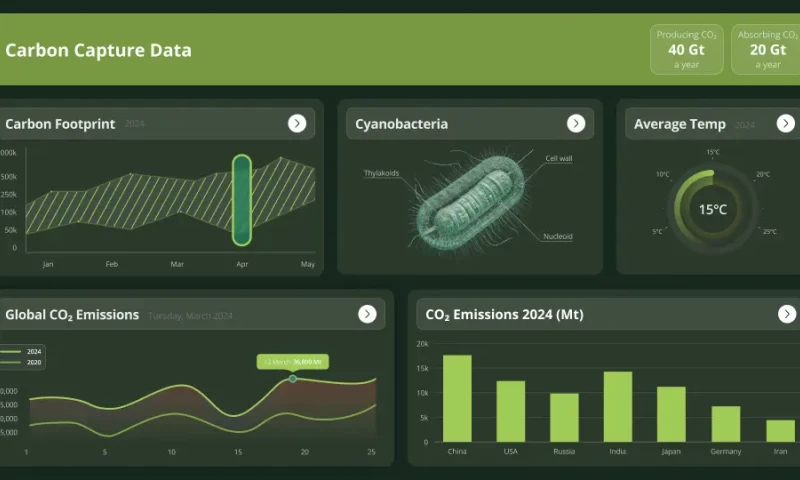Open Global CO₂ Emissions arrow button

coord(367,314)
